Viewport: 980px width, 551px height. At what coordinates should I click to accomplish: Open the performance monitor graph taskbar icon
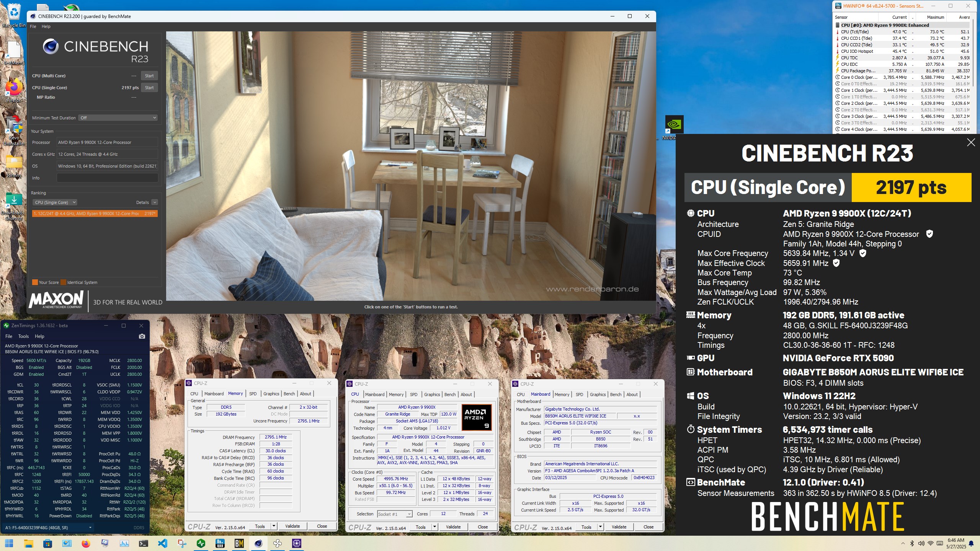tap(124, 543)
